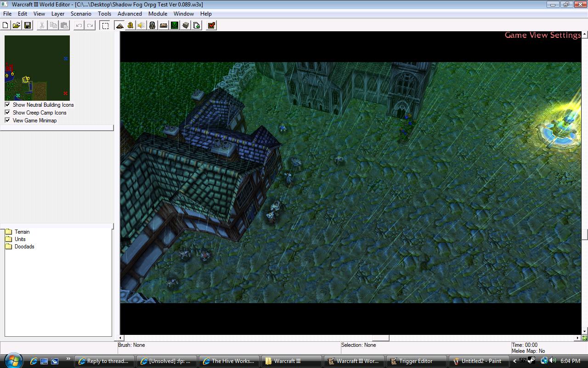Click the viewport scroll left arrow
588x368 pixels.
pyautogui.click(x=121, y=338)
